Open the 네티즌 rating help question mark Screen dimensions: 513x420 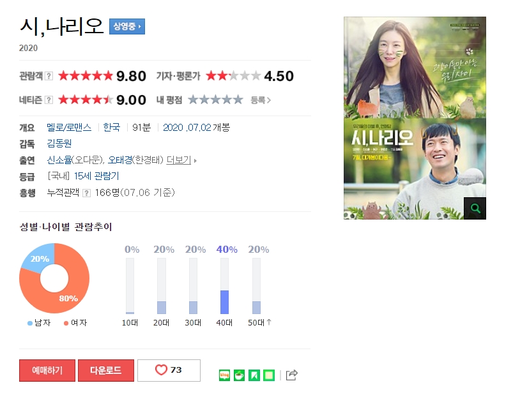[x=49, y=100]
